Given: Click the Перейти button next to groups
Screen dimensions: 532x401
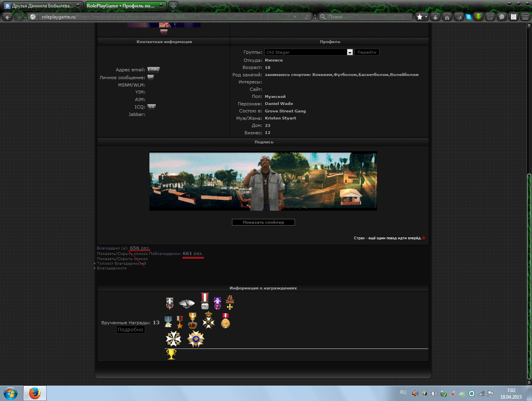Looking at the screenshot, I should tap(367, 52).
